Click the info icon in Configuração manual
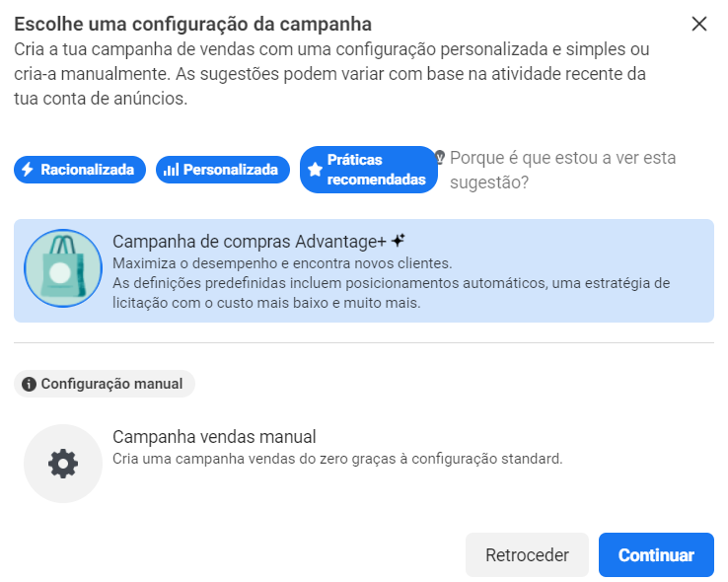Viewport: 728px width, 582px height. pyautogui.click(x=29, y=384)
